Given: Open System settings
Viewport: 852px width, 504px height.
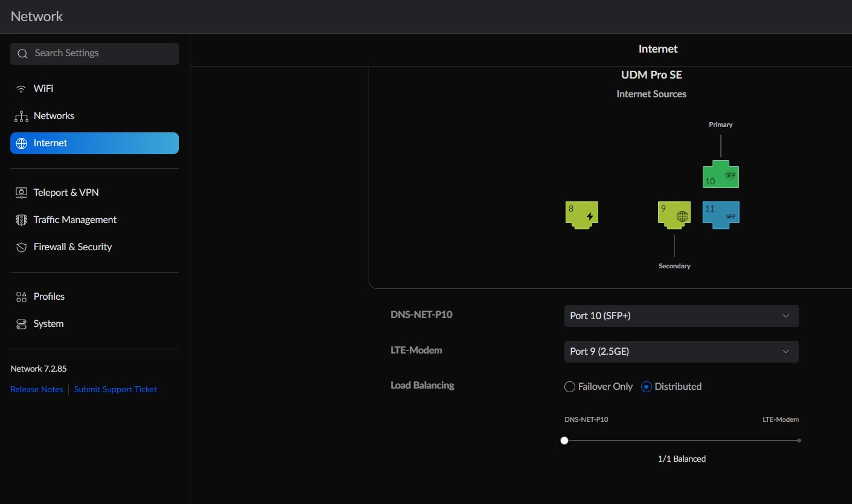Looking at the screenshot, I should coord(94,324).
